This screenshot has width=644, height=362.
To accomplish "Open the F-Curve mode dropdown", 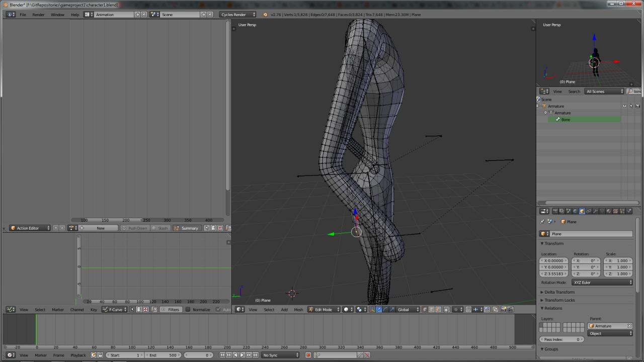I will coord(114,309).
